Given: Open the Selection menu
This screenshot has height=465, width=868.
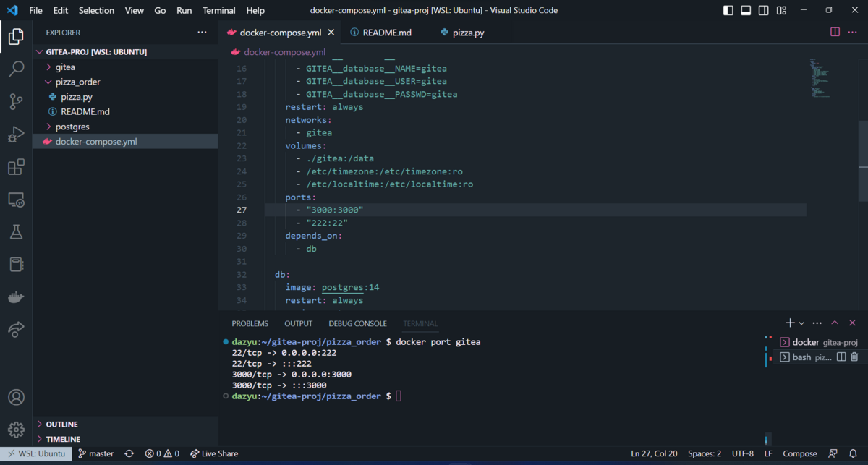Looking at the screenshot, I should (96, 10).
